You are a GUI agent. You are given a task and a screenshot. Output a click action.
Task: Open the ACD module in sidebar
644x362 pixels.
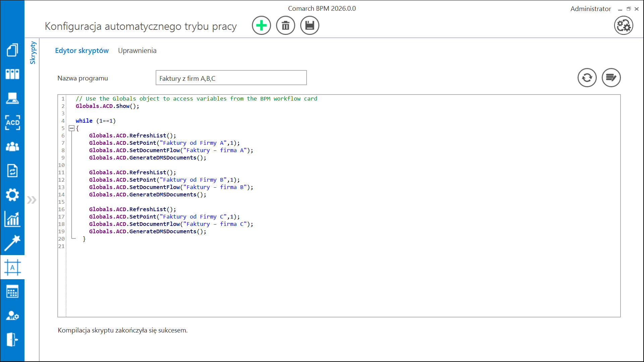point(12,123)
